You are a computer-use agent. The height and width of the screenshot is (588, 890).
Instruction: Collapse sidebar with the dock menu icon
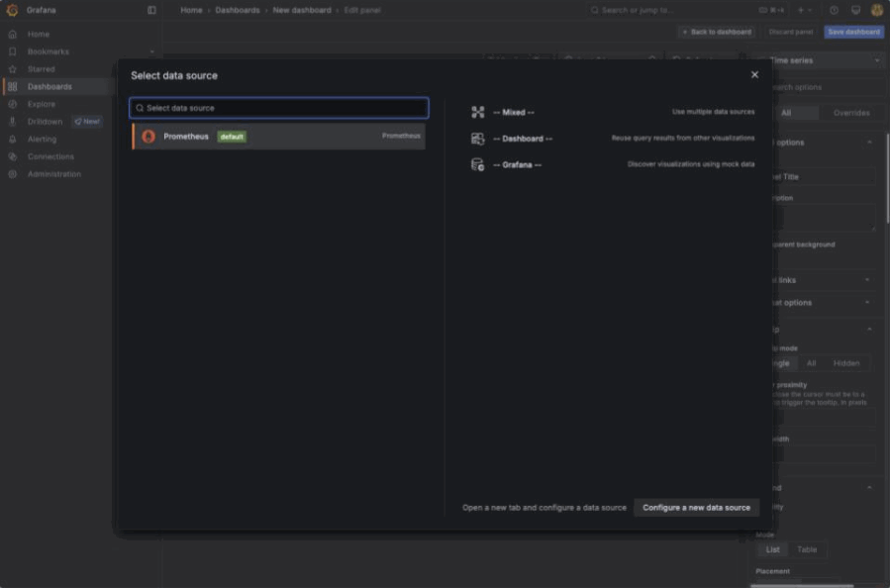click(151, 10)
